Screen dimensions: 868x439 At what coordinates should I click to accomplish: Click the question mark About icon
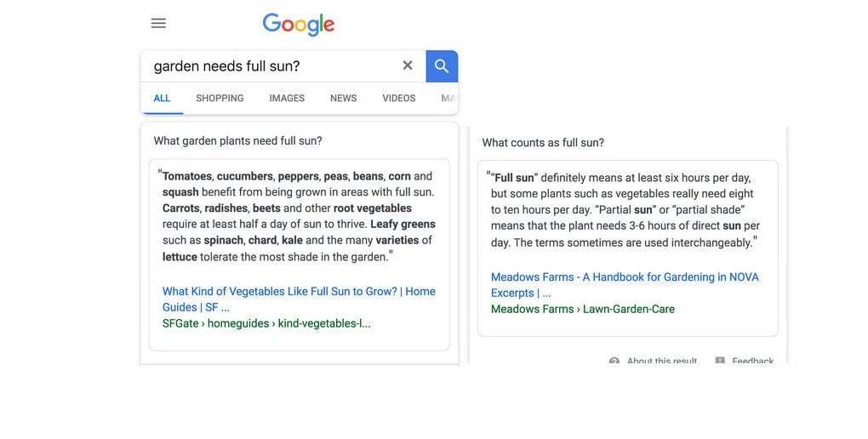(x=614, y=362)
